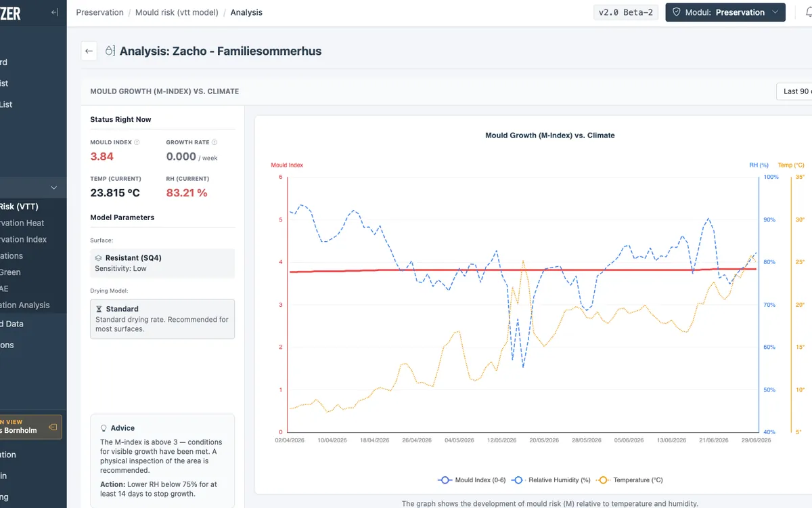Click the Sensitivity: Low text
The image size is (812, 508).
(x=120, y=269)
